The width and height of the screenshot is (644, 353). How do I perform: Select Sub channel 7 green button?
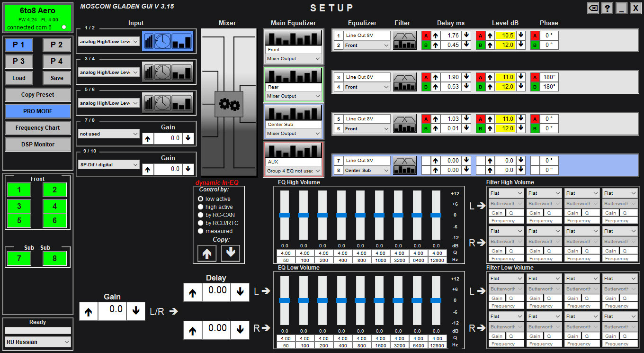[x=19, y=259]
